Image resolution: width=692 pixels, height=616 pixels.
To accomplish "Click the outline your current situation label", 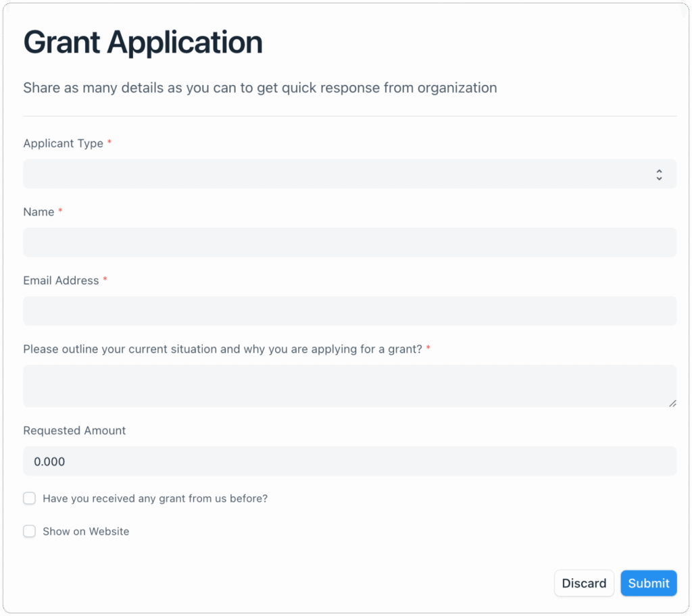I will coord(222,349).
